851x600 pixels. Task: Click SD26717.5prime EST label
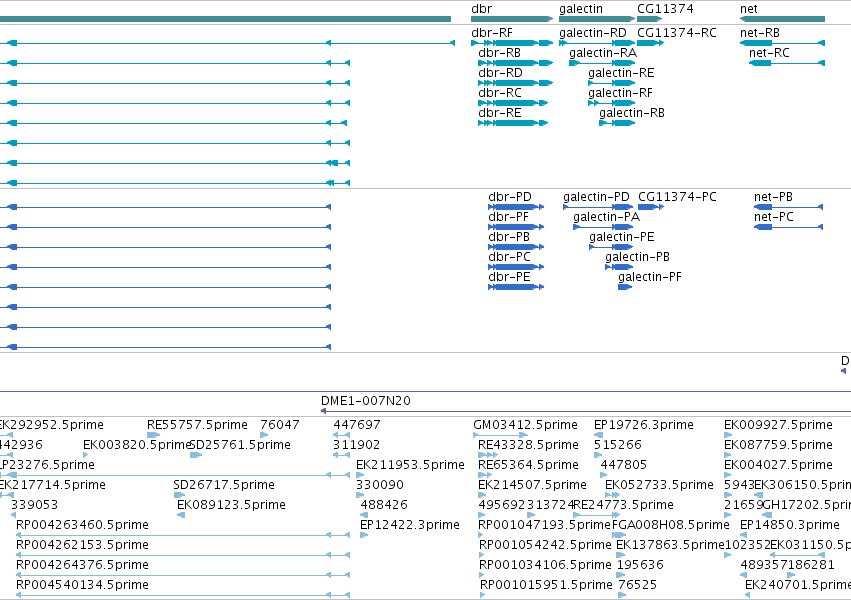click(x=224, y=485)
